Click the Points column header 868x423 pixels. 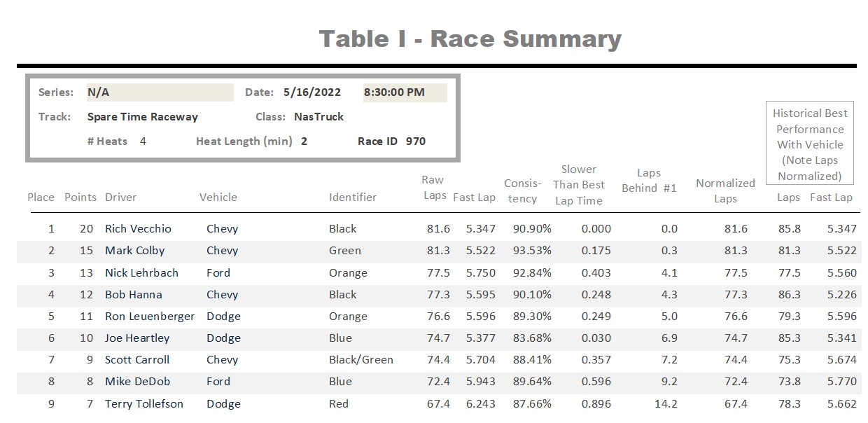click(x=80, y=197)
